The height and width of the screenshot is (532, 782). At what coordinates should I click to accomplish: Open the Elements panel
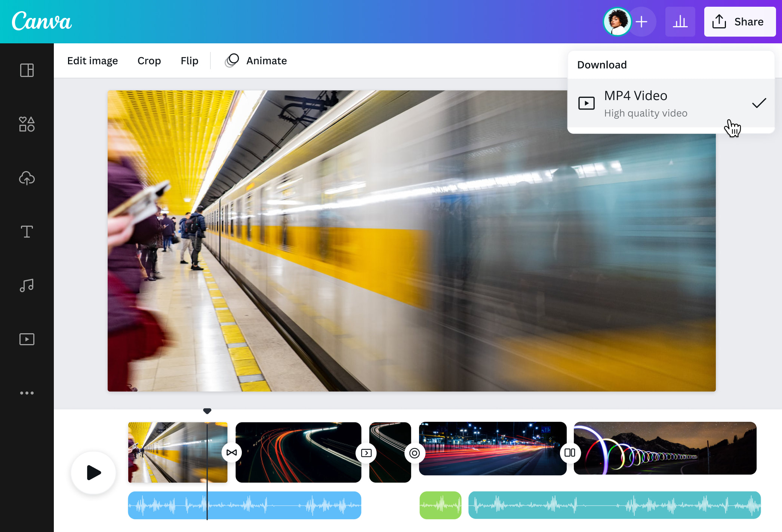coord(27,124)
